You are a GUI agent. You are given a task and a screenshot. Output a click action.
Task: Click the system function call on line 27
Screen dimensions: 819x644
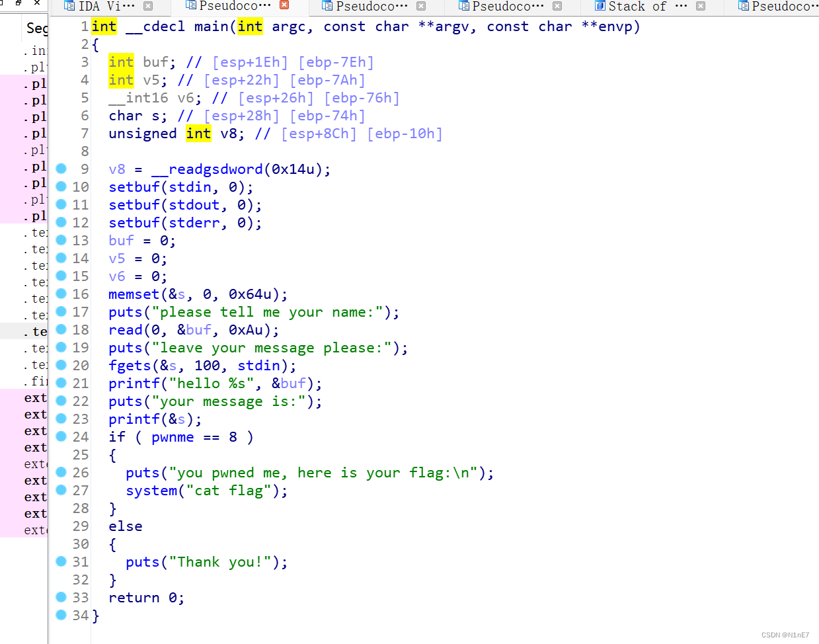(151, 491)
